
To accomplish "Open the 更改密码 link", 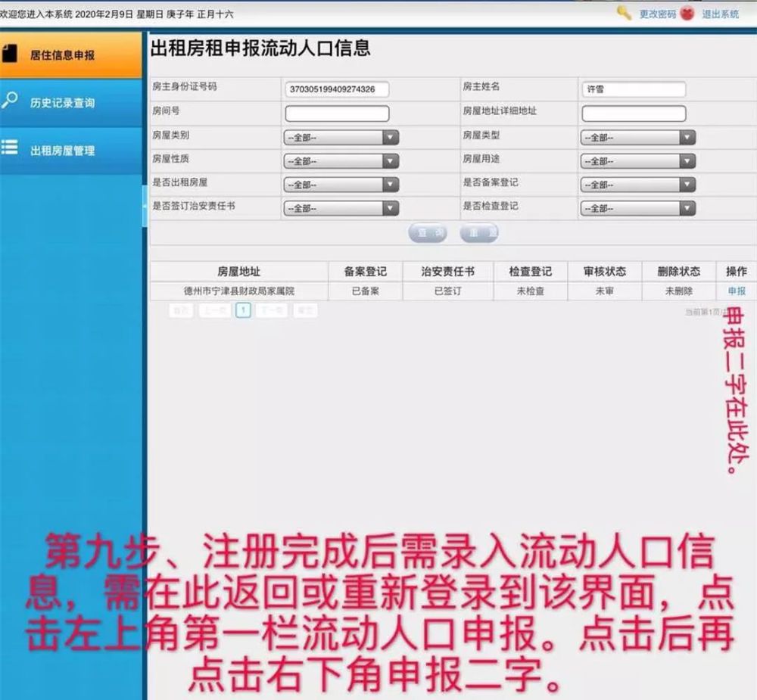I will [658, 14].
